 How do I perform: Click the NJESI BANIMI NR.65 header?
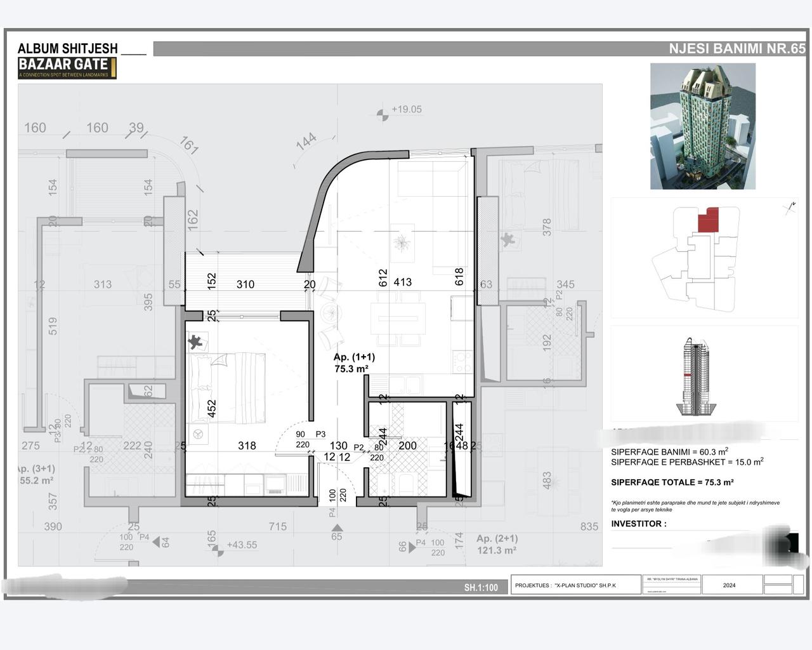click(737, 49)
